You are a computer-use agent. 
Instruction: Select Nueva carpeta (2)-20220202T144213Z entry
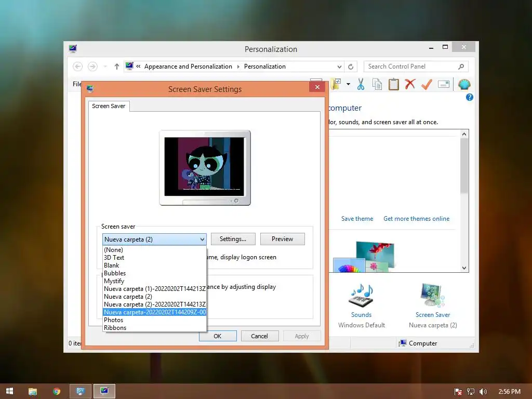154,304
